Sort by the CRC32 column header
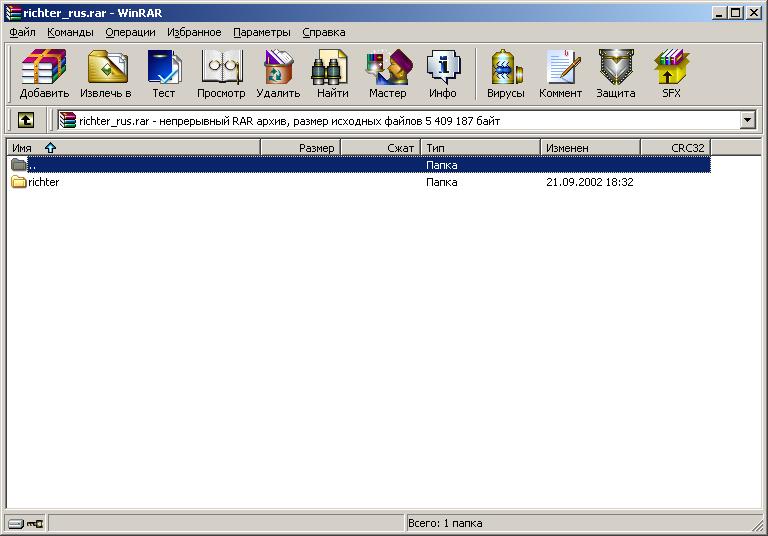The height and width of the screenshot is (536, 768). (x=675, y=147)
